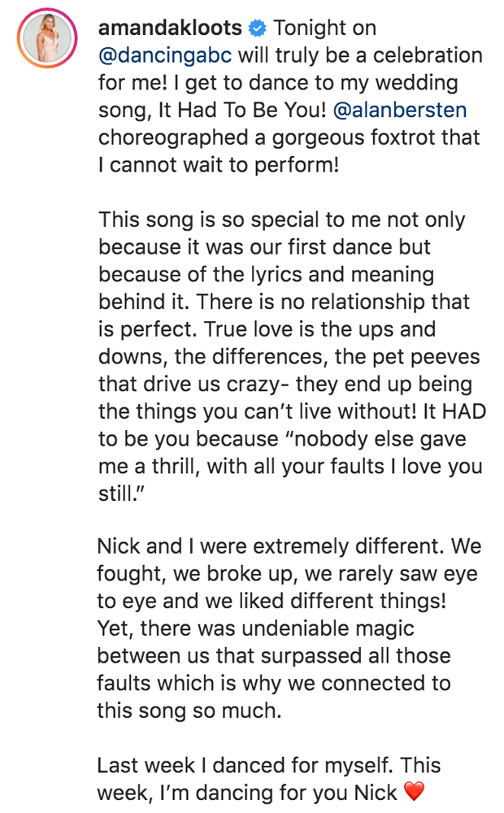Open the @alanbersten mention link
Viewport: 504px width, 813px height.
click(399, 110)
